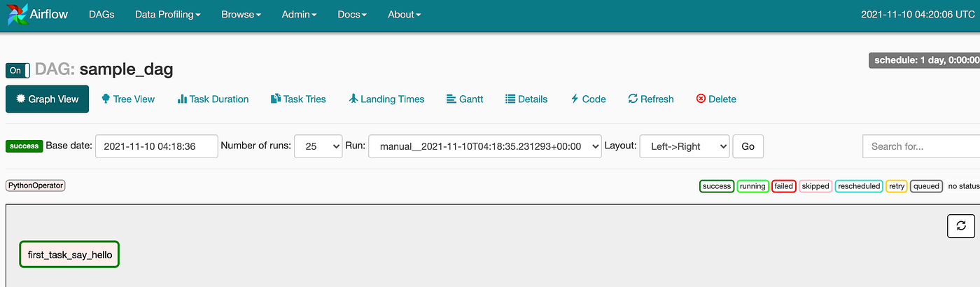
Task: Click the Search for task field
Action: point(920,146)
